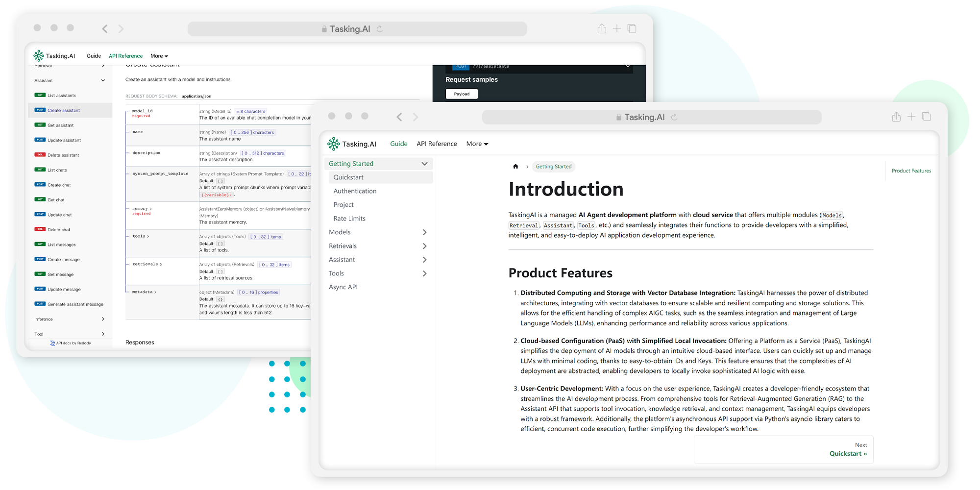
Task: Click the GET badge next to List assistants
Action: (x=40, y=95)
